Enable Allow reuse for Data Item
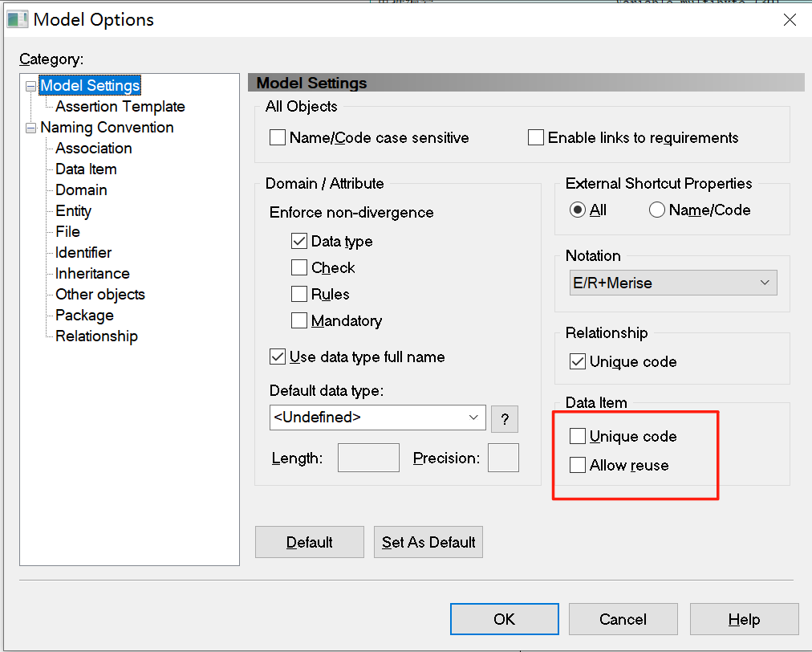This screenshot has width=812, height=652. (578, 466)
